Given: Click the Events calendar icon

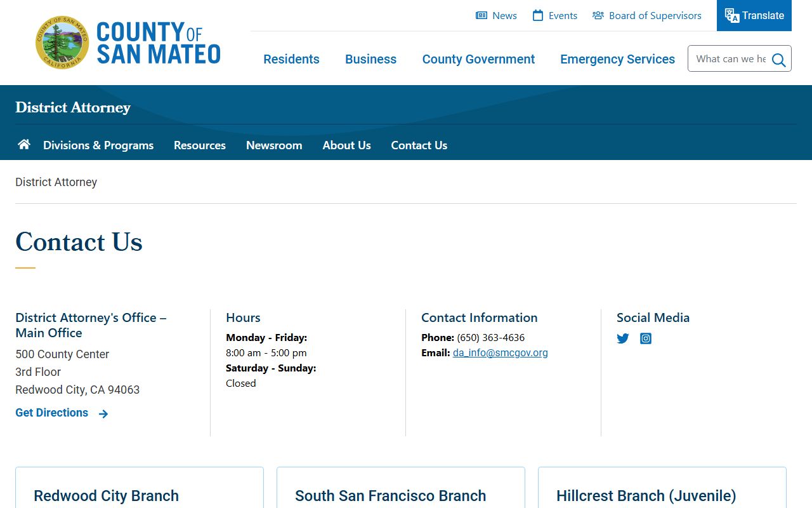Looking at the screenshot, I should tap(538, 15).
